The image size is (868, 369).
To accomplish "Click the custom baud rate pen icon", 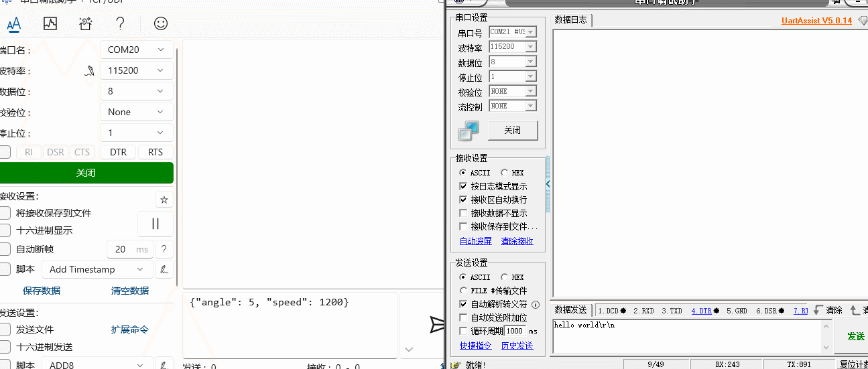I will click(x=89, y=70).
